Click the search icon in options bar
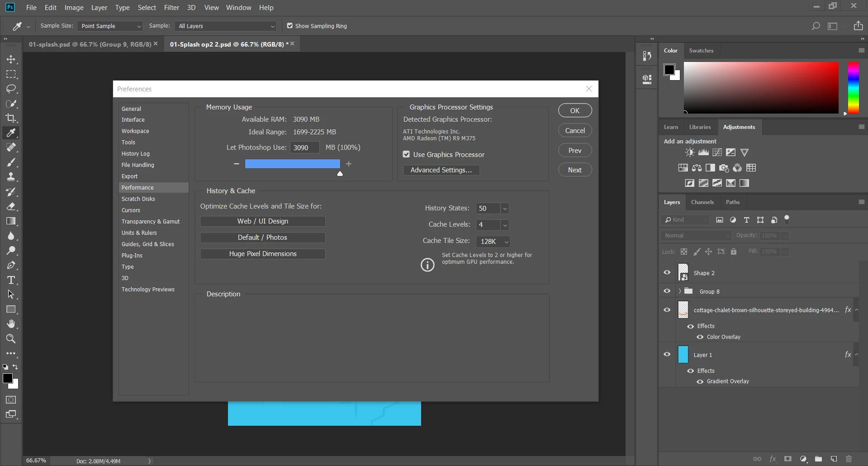 click(x=816, y=26)
